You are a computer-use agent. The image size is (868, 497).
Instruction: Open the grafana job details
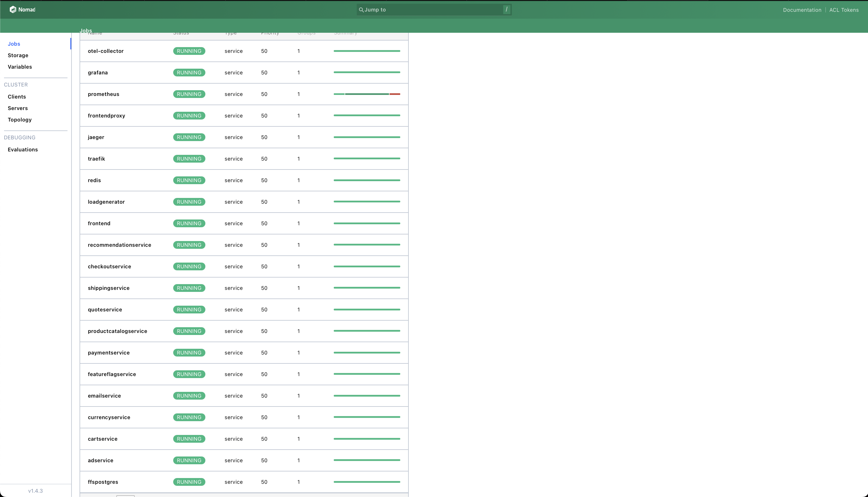click(x=98, y=72)
